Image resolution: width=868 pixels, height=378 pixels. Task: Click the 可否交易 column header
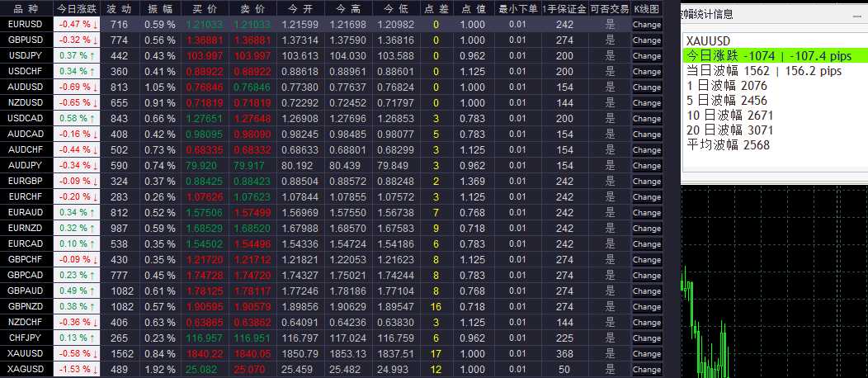[x=610, y=9]
